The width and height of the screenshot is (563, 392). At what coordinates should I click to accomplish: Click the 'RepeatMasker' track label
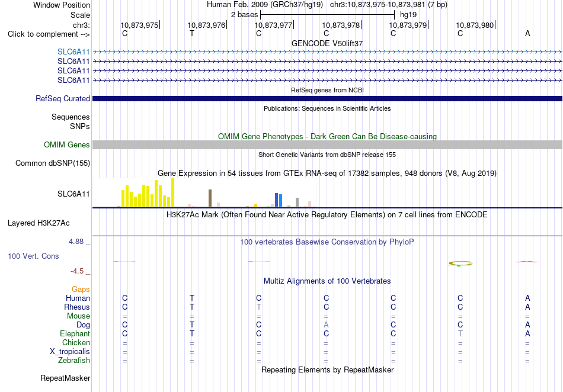[x=65, y=378]
